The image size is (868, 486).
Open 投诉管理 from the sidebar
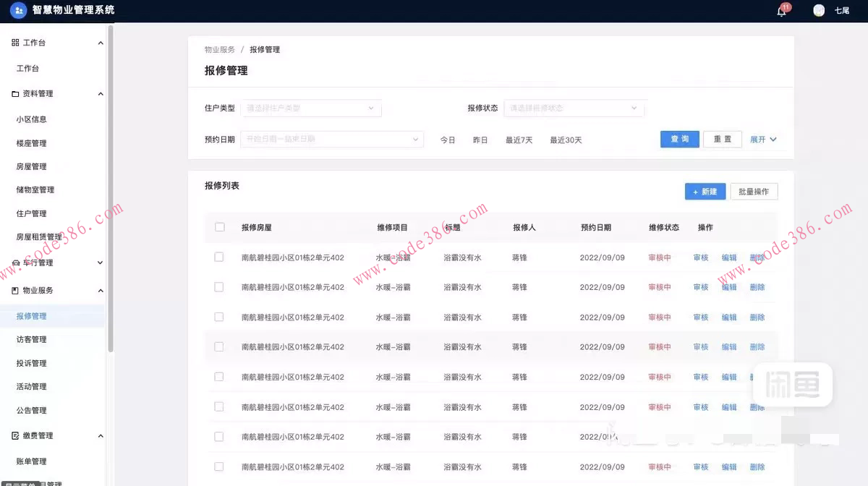30,362
